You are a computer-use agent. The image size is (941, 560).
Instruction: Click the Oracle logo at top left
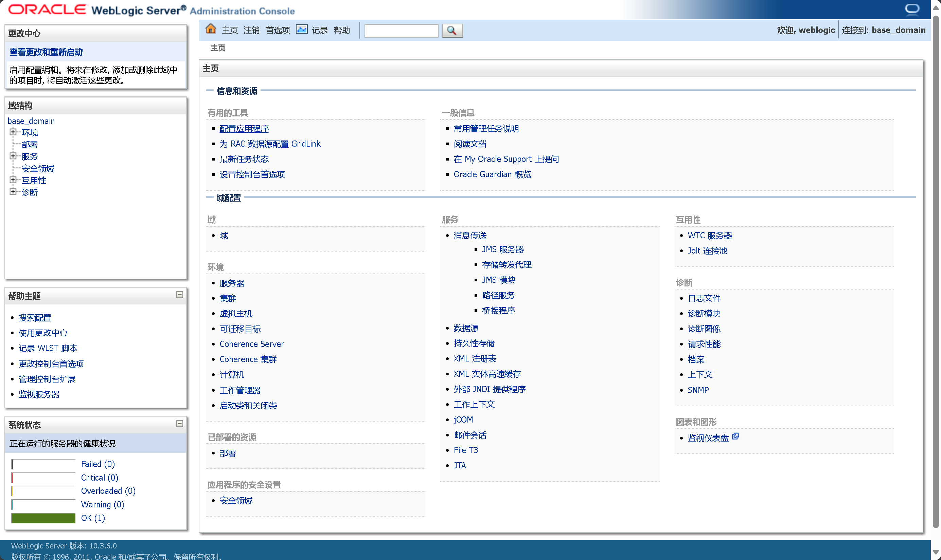pyautogui.click(x=47, y=10)
